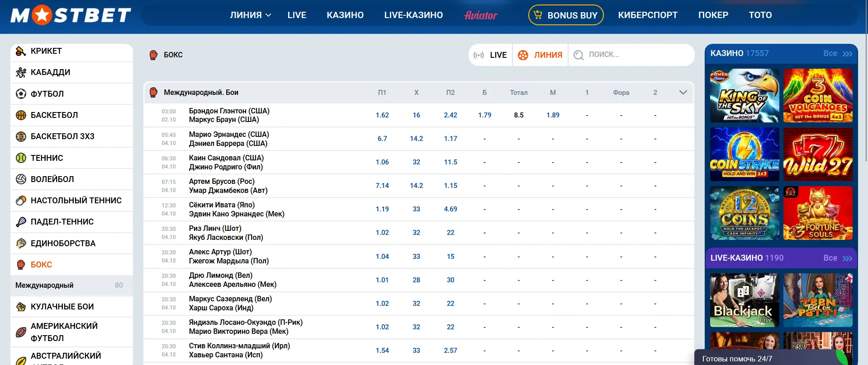Click the basketball icon in sidebar
This screenshot has height=365, width=868.
21,115
